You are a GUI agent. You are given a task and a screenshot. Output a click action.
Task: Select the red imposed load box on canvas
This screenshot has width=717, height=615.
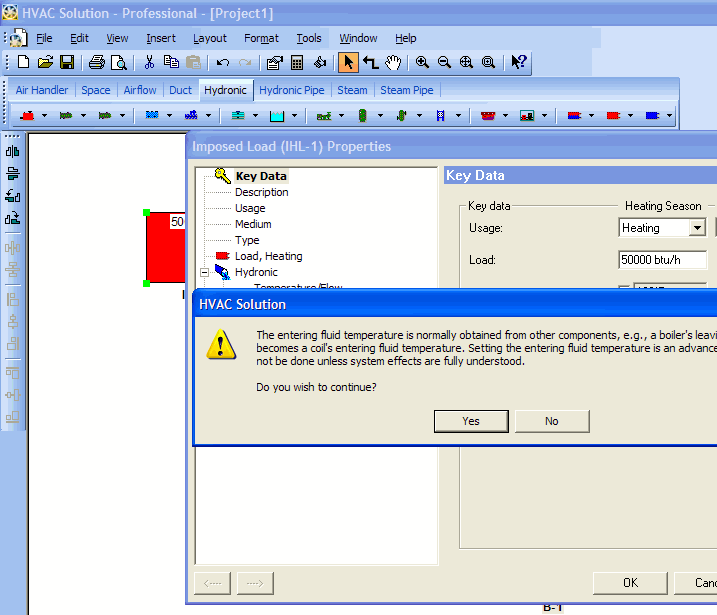[166, 247]
